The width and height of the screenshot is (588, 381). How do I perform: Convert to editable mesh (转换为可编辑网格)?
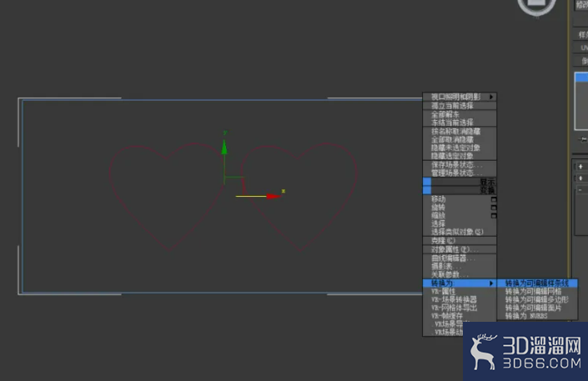click(x=537, y=291)
